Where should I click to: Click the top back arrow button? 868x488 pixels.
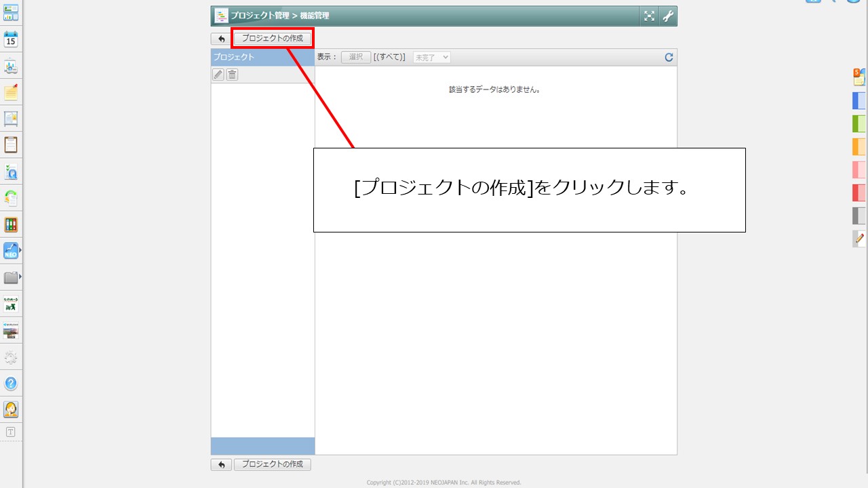(221, 39)
